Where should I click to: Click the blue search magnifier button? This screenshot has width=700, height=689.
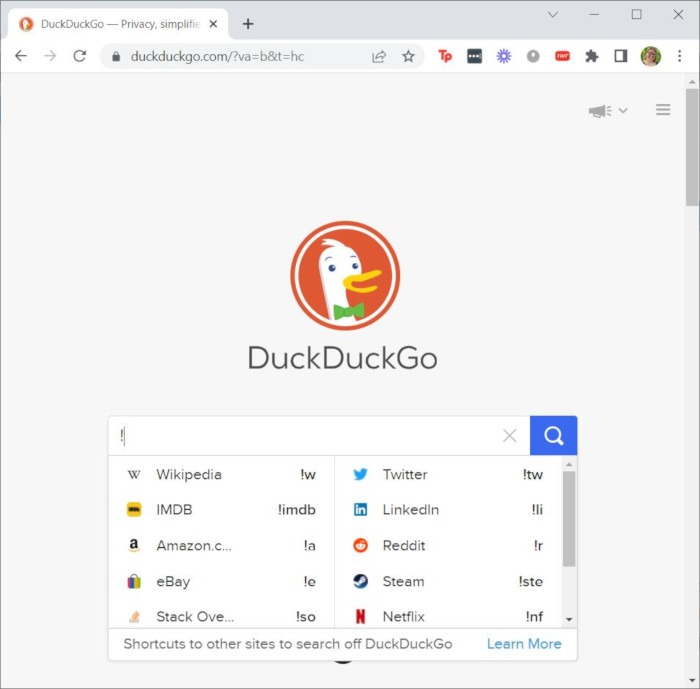click(x=553, y=435)
